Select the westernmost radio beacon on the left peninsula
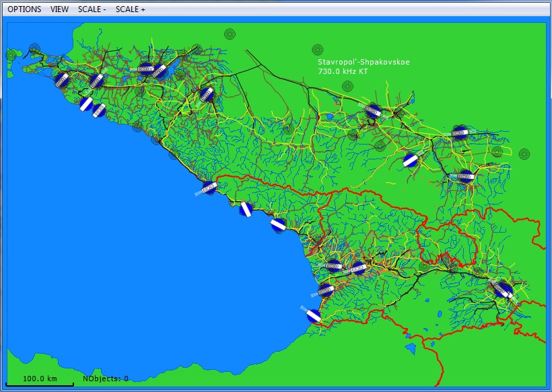This screenshot has width=552, height=392. click(11, 55)
